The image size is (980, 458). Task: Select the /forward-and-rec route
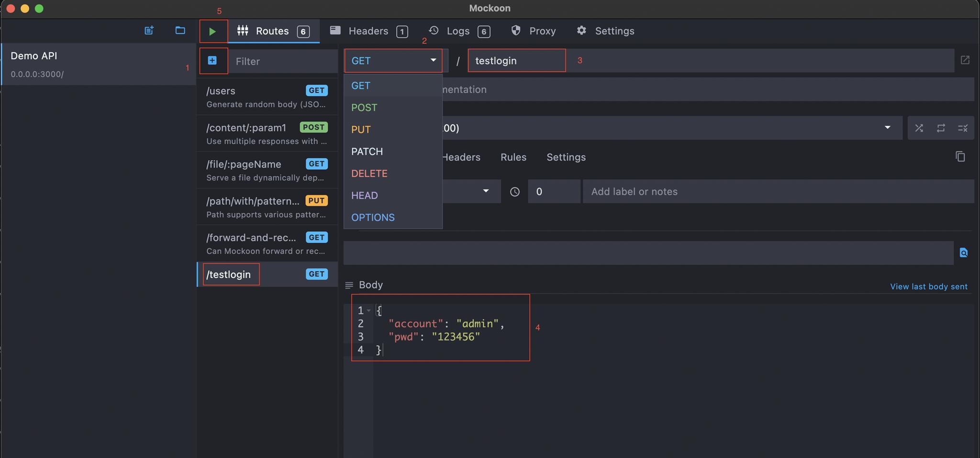(267, 244)
